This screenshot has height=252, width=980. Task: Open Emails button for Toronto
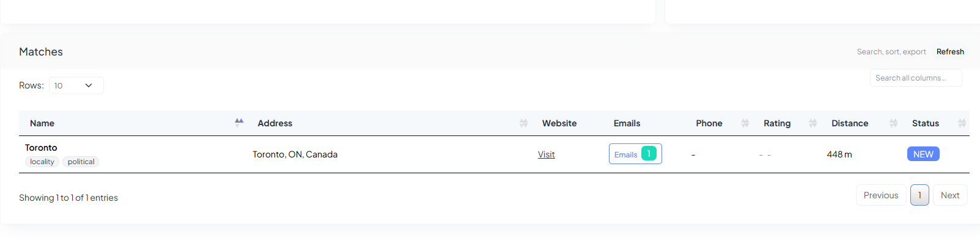pos(626,154)
